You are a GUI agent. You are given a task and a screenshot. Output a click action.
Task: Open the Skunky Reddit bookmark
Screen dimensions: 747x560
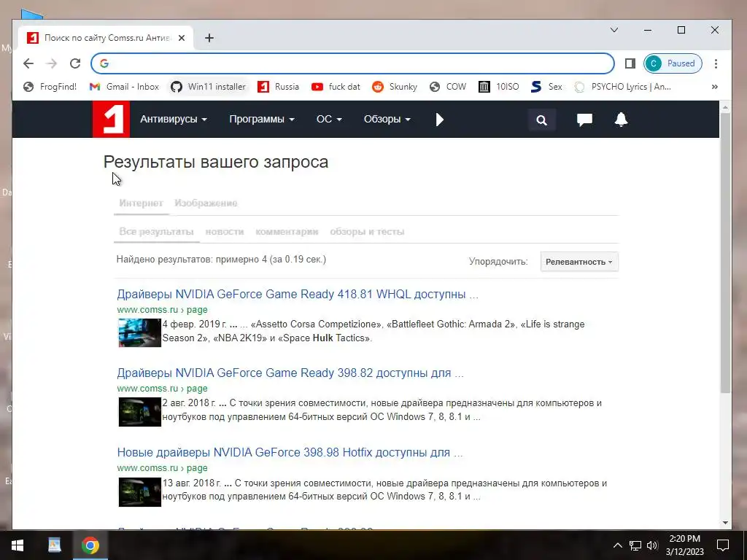(x=395, y=87)
